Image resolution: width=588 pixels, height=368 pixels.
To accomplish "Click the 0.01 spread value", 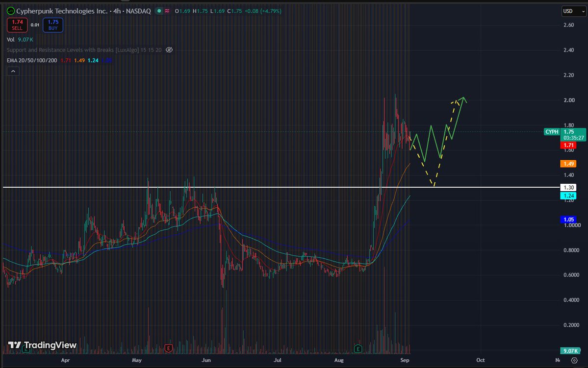I will [35, 25].
